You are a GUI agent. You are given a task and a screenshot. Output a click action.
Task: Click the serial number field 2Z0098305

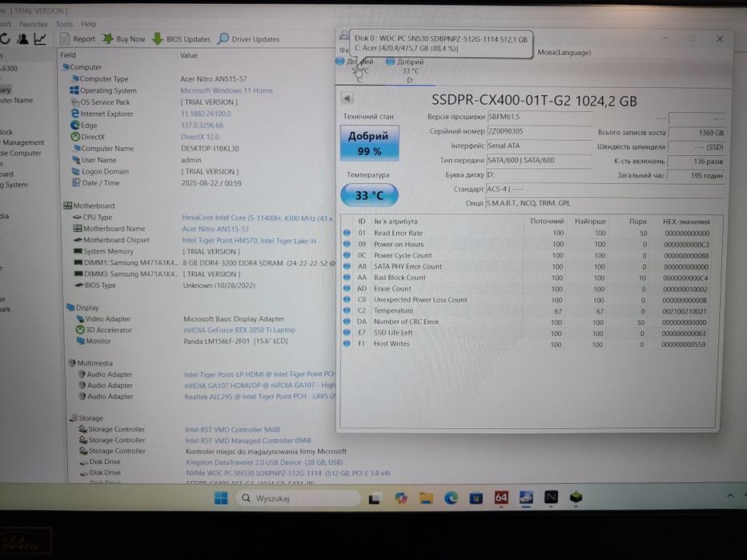(540, 131)
